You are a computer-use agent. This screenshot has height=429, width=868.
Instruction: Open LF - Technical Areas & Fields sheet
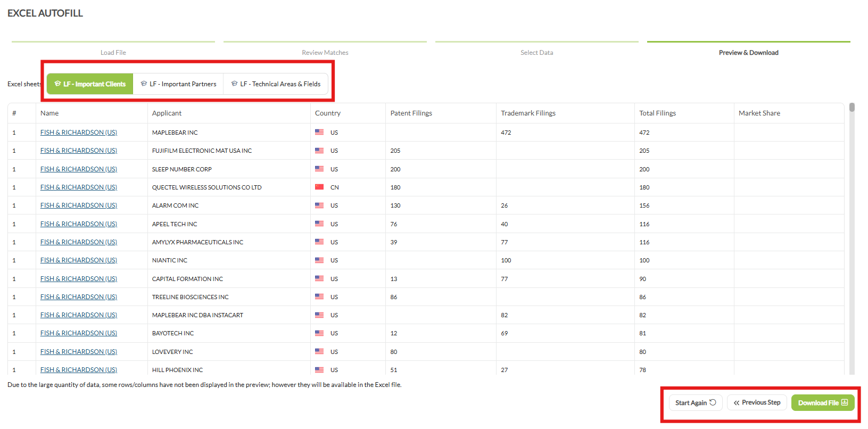coord(276,84)
